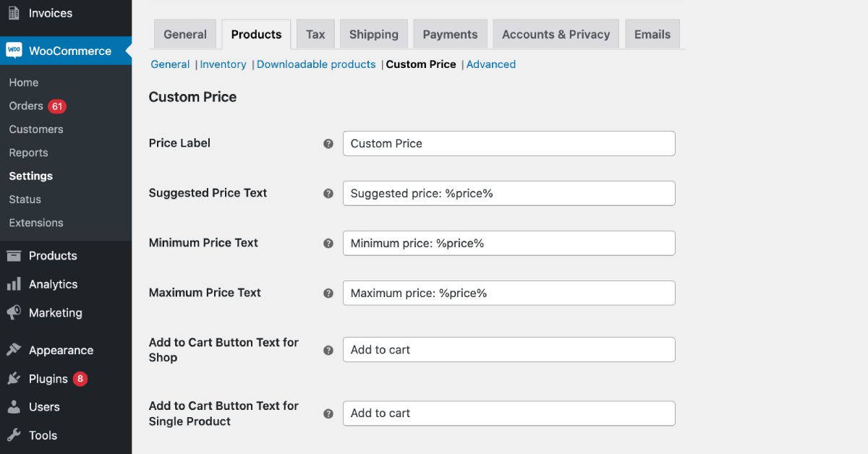Switch to the General settings tab
The height and width of the screenshot is (454, 868).
(185, 34)
